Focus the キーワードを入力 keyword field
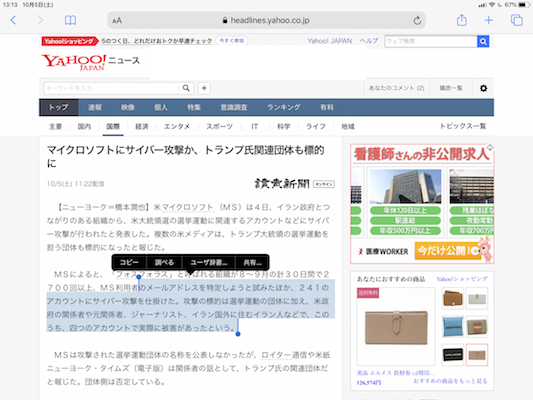 tap(111, 88)
